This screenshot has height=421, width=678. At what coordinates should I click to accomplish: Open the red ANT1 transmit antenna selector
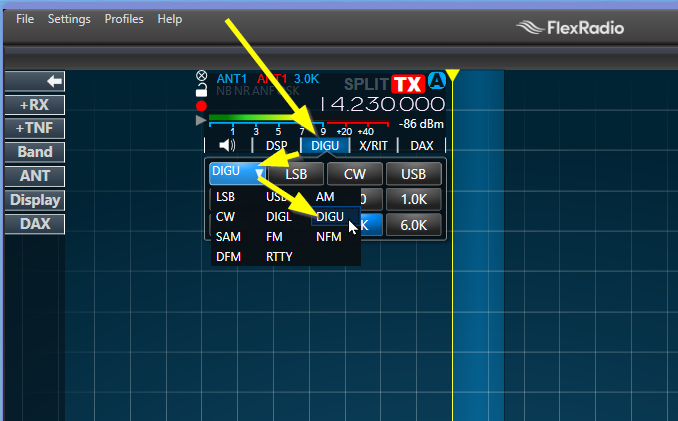click(272, 77)
